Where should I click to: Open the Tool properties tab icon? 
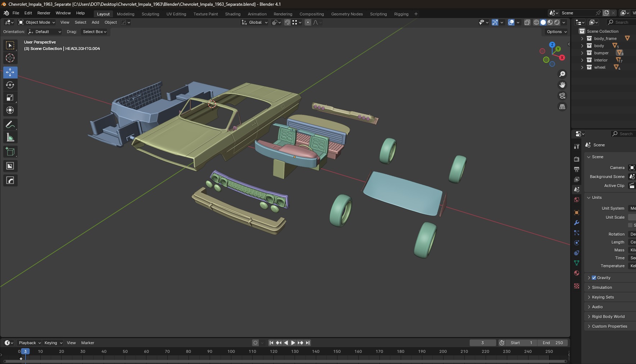pos(577,146)
